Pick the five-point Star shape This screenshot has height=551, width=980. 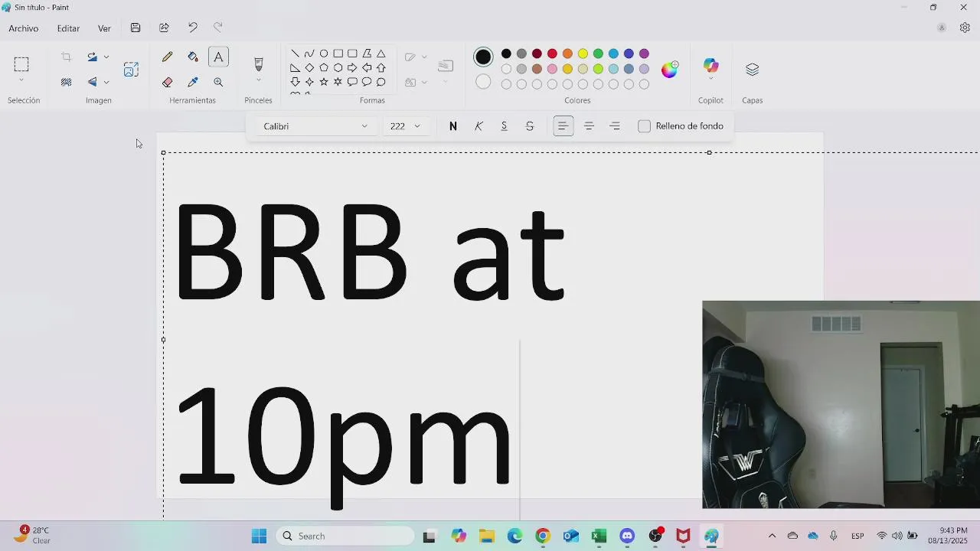click(324, 82)
